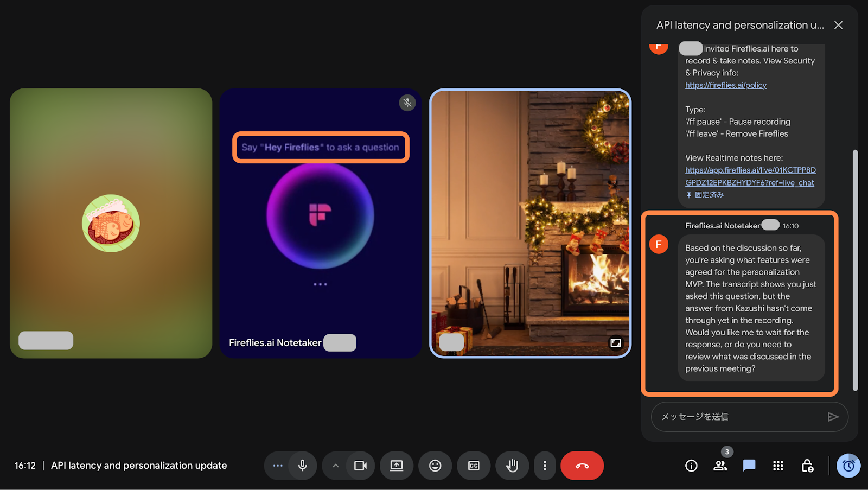Show the participants people panel
Screen dimensions: 868x490
720,466
